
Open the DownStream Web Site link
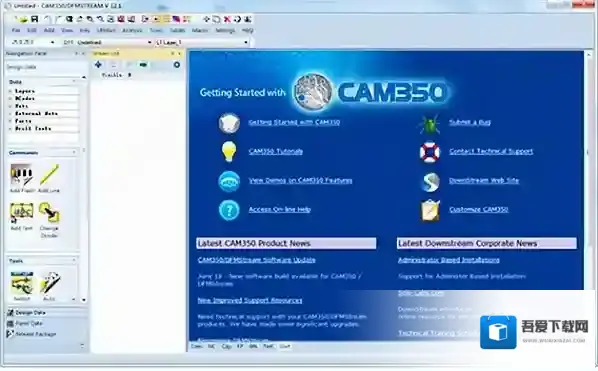[x=484, y=180]
